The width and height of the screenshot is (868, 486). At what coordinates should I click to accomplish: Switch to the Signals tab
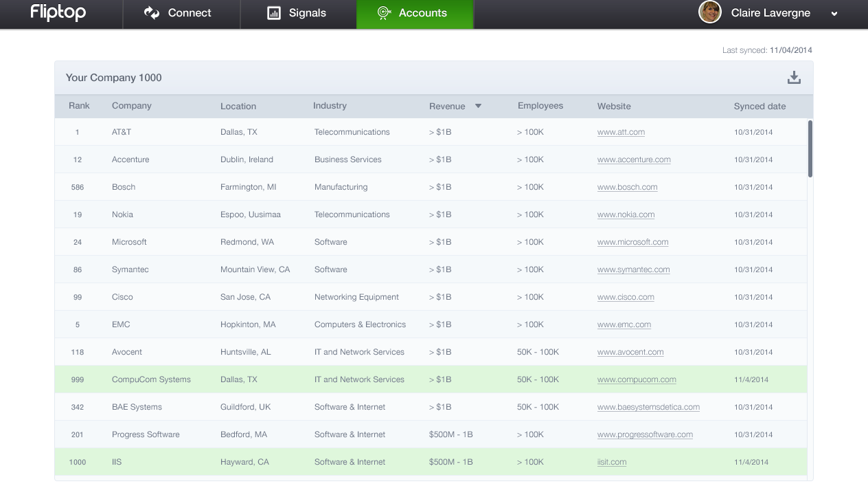298,14
